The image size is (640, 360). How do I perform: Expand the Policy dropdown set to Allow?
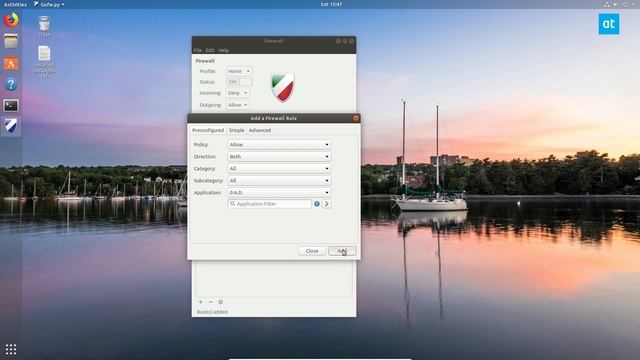(x=279, y=144)
